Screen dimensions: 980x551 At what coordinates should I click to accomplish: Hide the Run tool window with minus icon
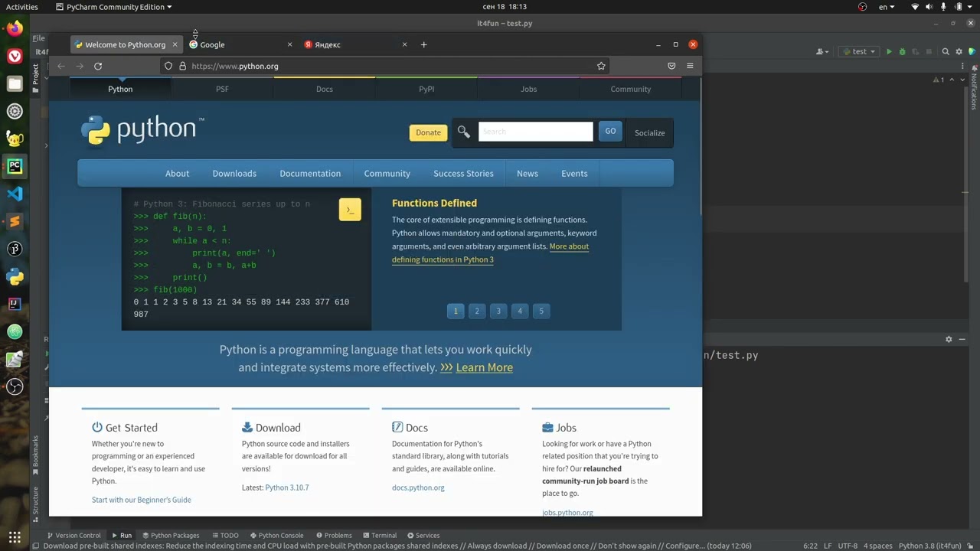(962, 339)
